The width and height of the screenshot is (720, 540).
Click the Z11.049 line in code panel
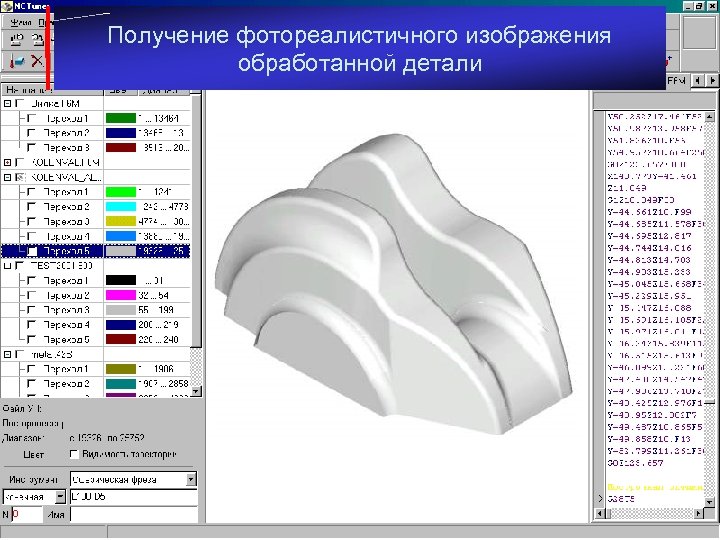point(627,188)
